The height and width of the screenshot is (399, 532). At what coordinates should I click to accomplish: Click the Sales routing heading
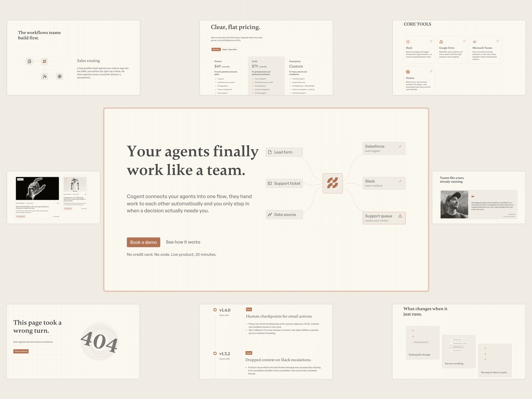click(x=88, y=61)
